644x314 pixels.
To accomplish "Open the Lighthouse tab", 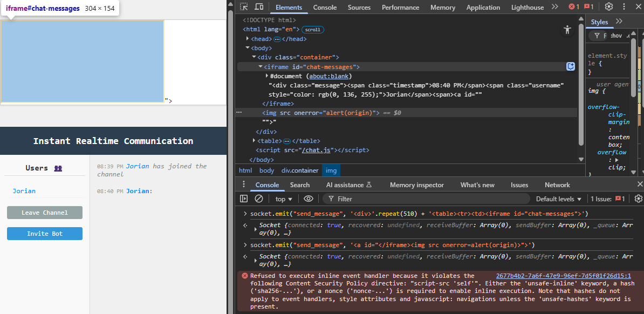I will (527, 8).
